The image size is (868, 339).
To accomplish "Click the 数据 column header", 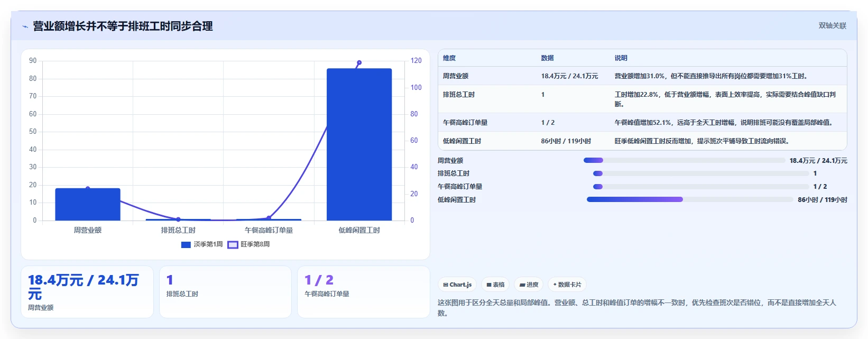I will [x=547, y=58].
